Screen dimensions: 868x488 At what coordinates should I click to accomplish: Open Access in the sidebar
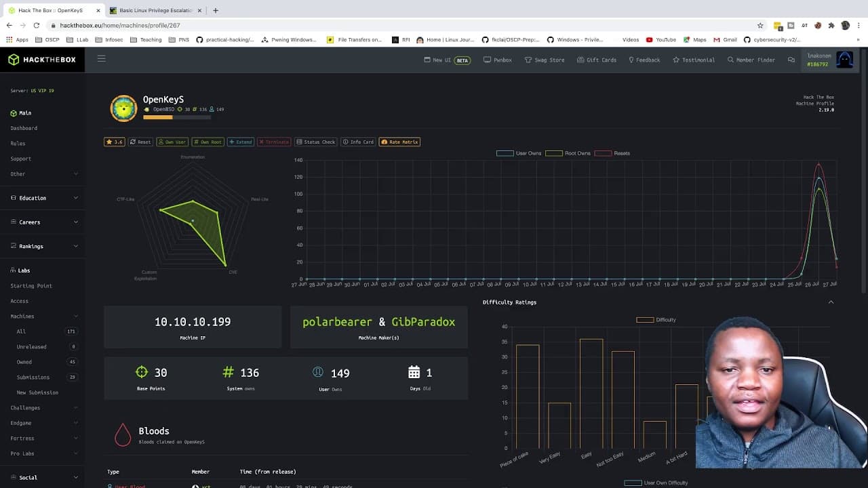point(19,301)
